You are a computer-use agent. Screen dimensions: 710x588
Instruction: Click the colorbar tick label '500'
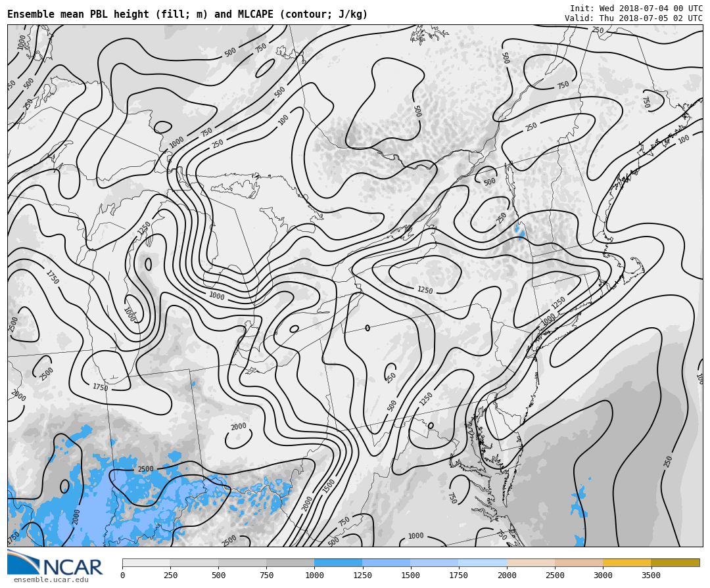(218, 576)
